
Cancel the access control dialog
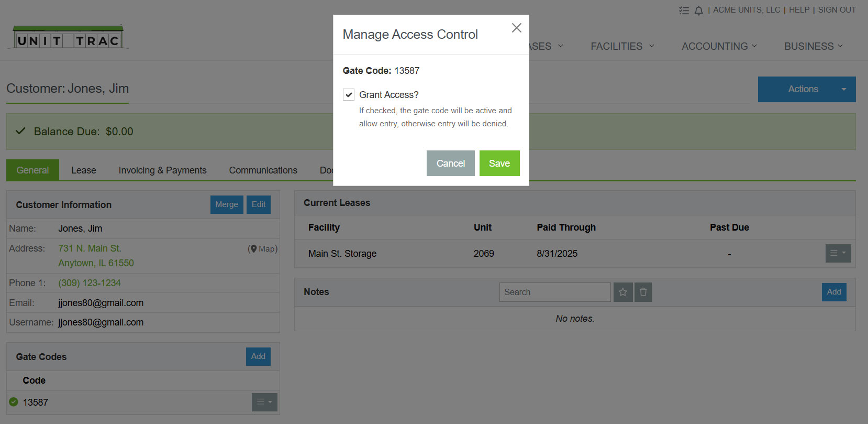(450, 164)
